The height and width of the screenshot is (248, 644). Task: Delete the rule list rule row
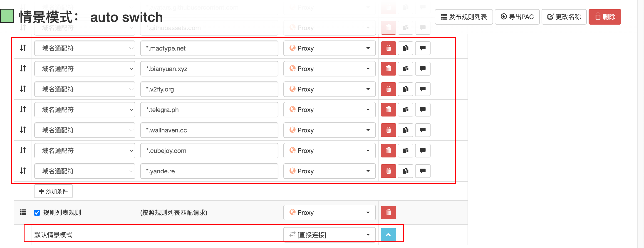click(x=388, y=213)
